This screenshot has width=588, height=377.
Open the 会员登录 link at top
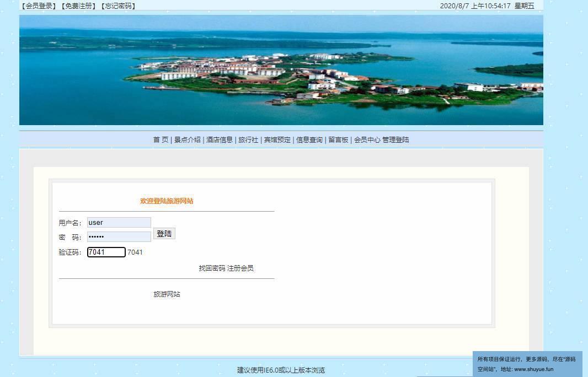coord(39,6)
